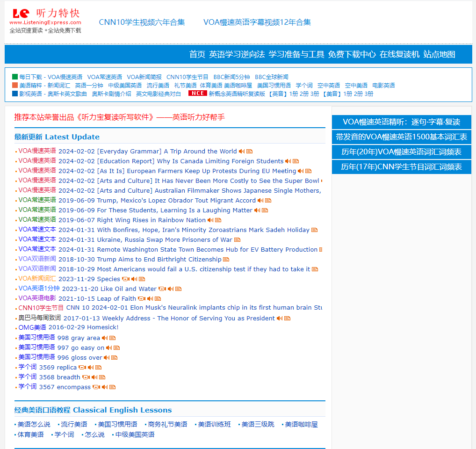Viewport: 476px width, 449px height.
Task: Open text icon for Why Is Canada Limiting Foreign Students
Action: [296, 161]
